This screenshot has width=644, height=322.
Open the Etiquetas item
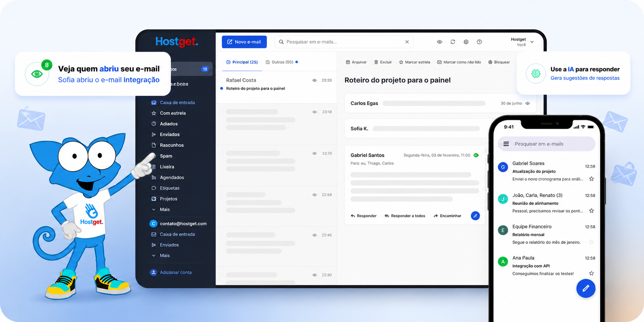pos(166,188)
